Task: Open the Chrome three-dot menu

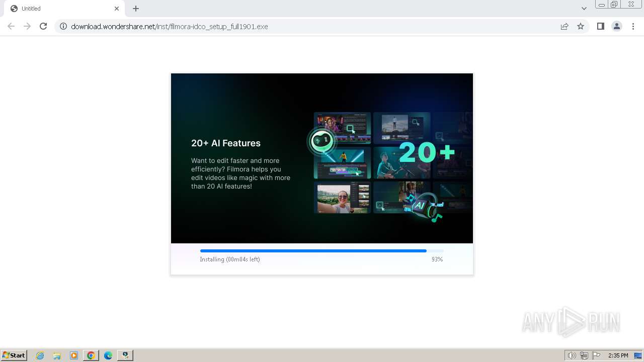Action: point(633,26)
